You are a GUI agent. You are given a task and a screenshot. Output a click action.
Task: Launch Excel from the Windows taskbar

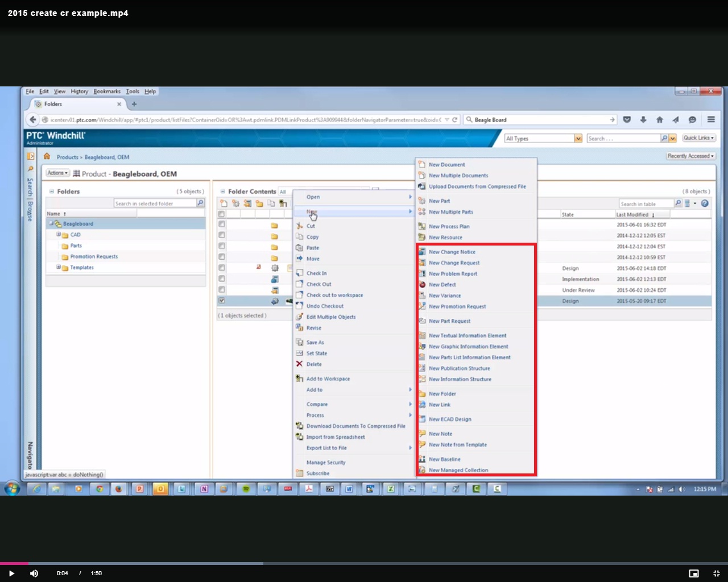point(391,488)
